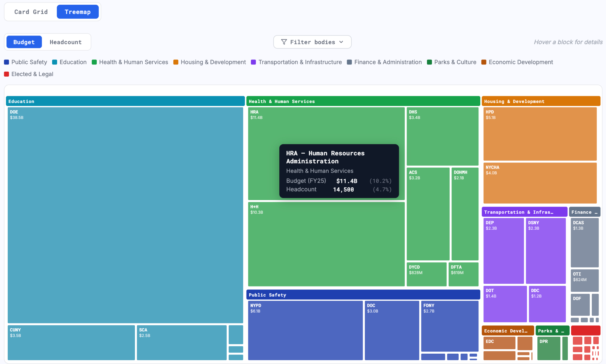Switch to Card Grid view
This screenshot has width=606, height=364.
pyautogui.click(x=31, y=12)
